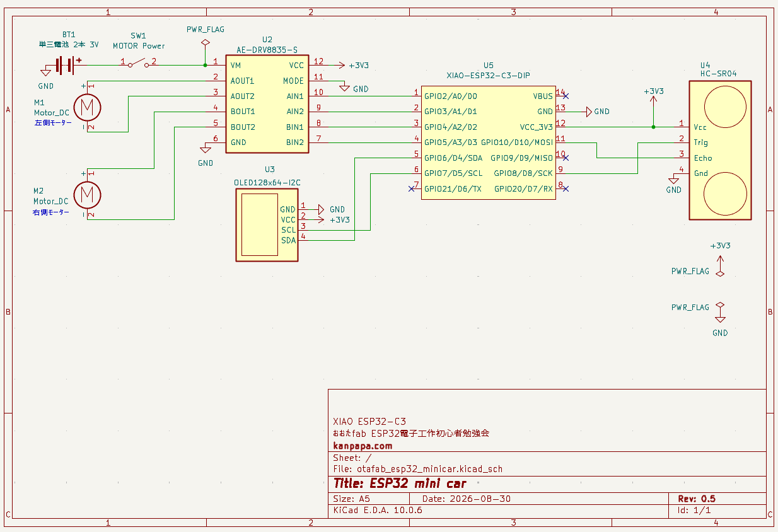Click the Trig pin label on HC-SR04
Viewport: 778px width, 532px height.
pyautogui.click(x=701, y=142)
